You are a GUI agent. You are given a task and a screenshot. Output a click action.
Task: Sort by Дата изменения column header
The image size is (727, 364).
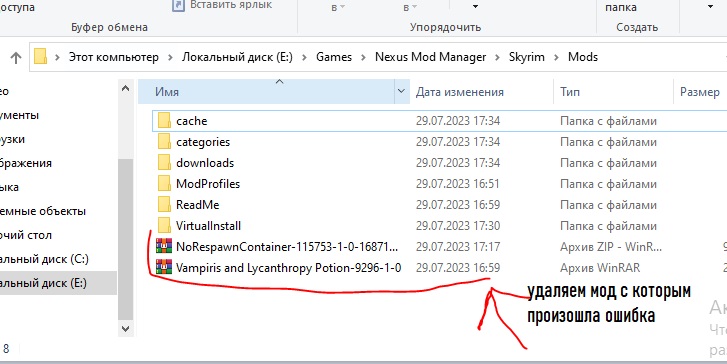point(459,92)
